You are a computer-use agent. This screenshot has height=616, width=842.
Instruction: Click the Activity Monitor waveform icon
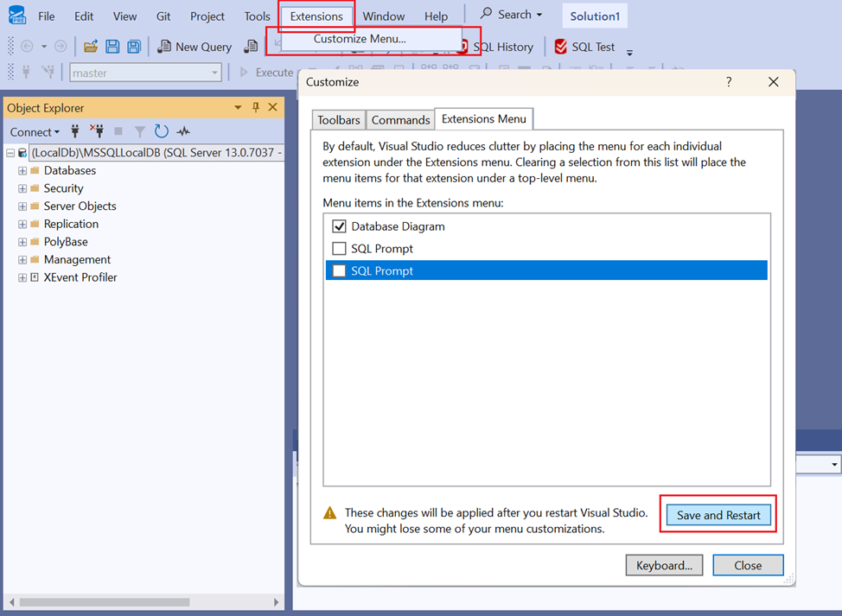pyautogui.click(x=183, y=131)
